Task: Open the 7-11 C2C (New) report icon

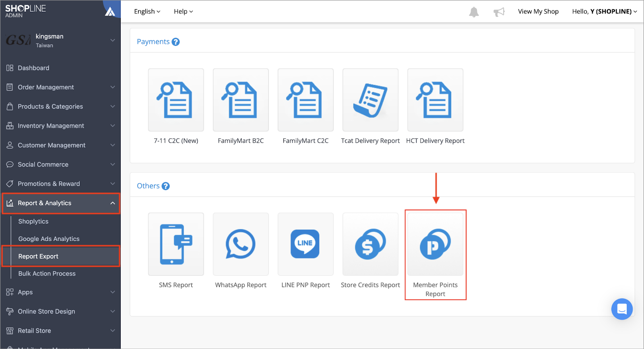Action: pos(176,100)
